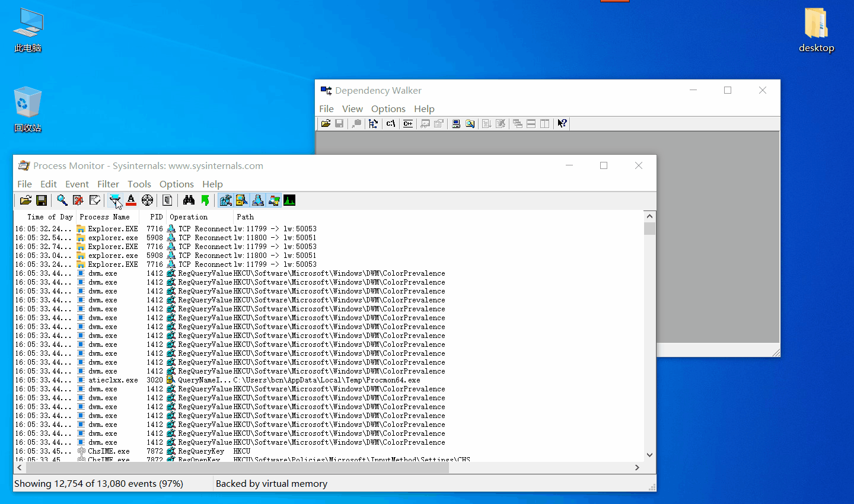This screenshot has width=854, height=504.
Task: Select the atieclxx.exe process row
Action: click(x=329, y=380)
